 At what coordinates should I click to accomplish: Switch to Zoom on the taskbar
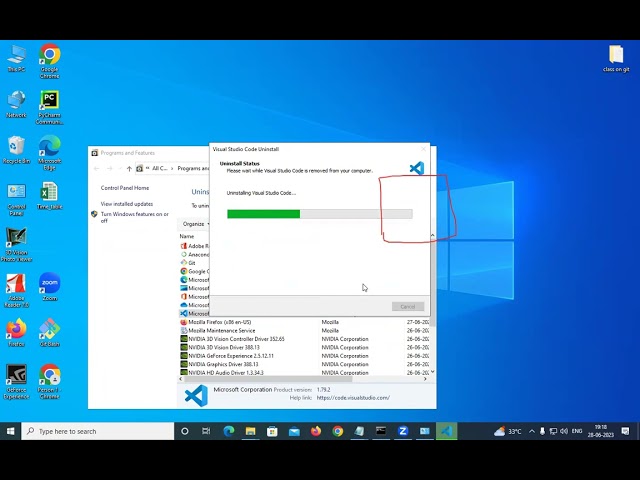pos(403,431)
